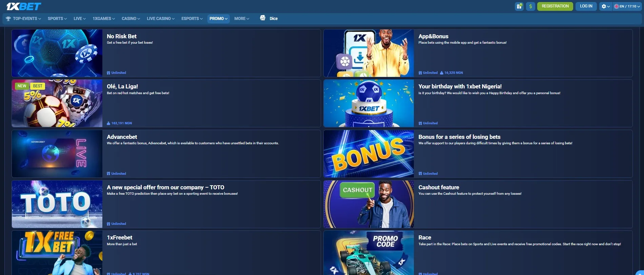Open the CASINO menu
Image resolution: width=644 pixels, height=275 pixels.
coord(131,19)
